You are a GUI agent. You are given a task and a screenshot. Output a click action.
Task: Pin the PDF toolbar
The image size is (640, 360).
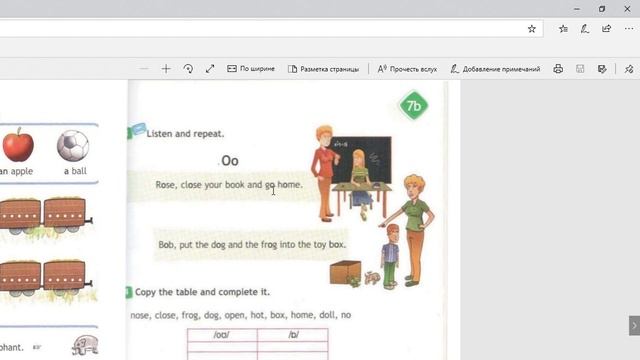[x=629, y=69]
